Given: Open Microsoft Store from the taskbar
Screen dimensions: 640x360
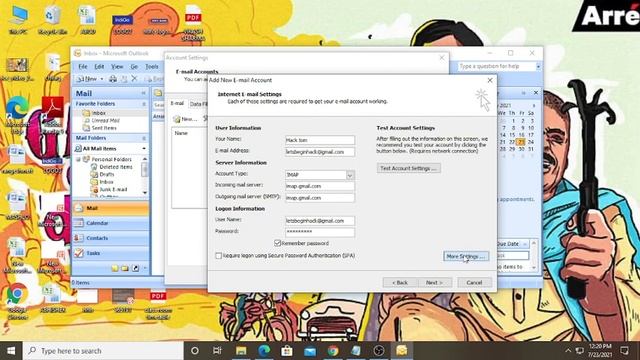Looking at the screenshot, I should click(x=287, y=351).
